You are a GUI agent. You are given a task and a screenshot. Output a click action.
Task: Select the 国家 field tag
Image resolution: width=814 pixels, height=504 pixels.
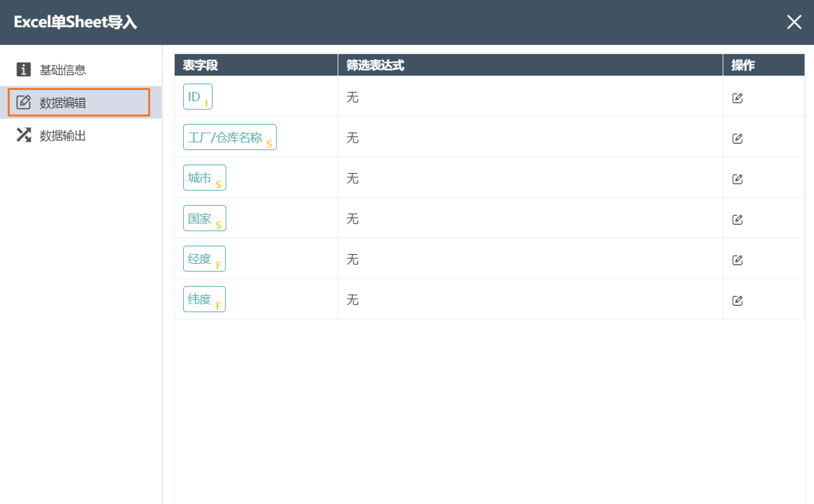(205, 218)
